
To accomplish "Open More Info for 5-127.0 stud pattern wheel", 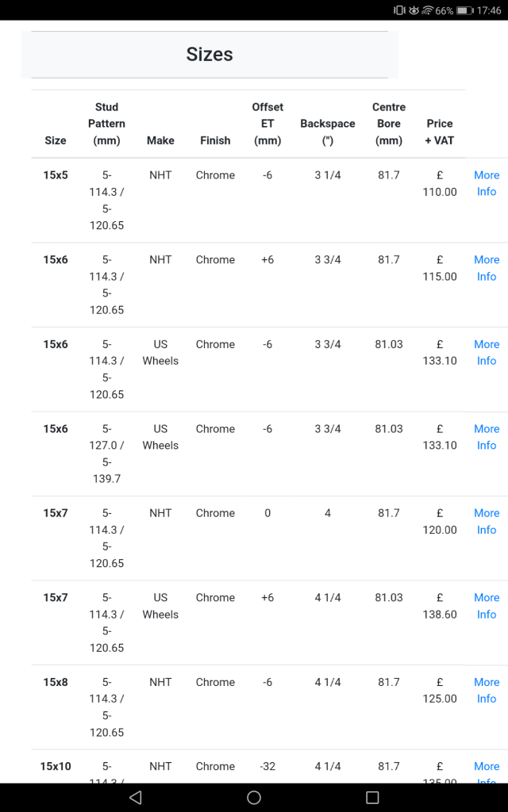I will click(487, 437).
